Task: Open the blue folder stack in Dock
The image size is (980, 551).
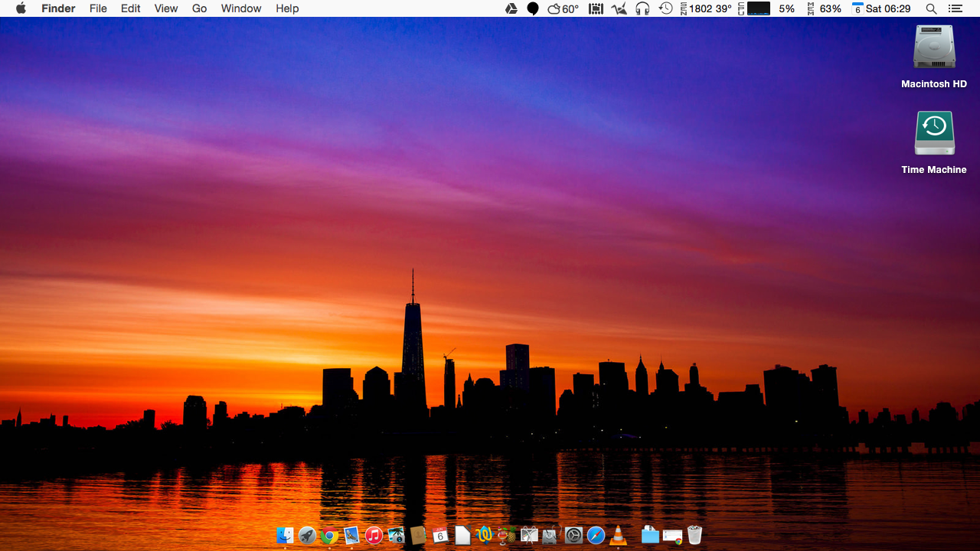Action: tap(650, 535)
